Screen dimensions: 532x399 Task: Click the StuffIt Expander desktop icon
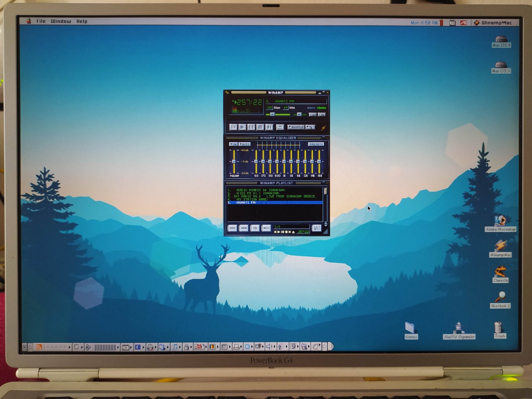coord(459,330)
